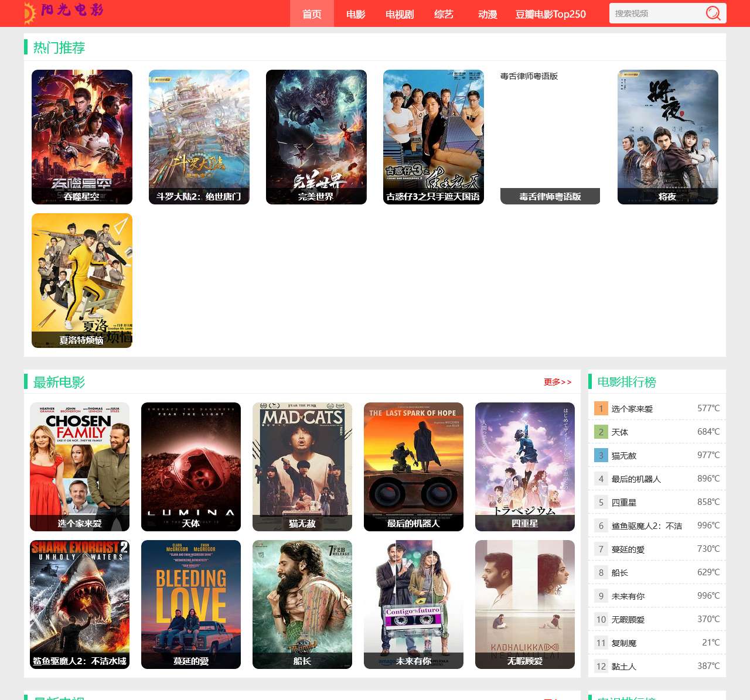Open the Lumina 天体 poster

coord(191,467)
